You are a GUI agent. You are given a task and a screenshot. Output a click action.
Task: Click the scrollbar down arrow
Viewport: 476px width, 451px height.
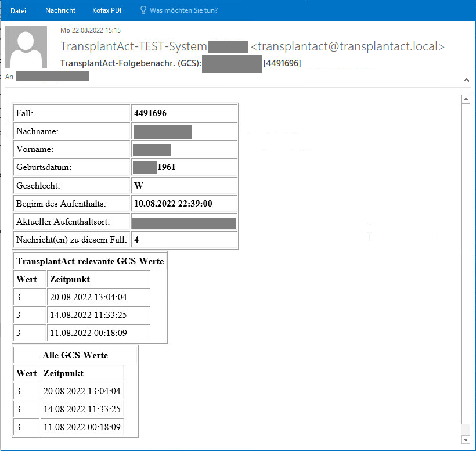pyautogui.click(x=465, y=439)
